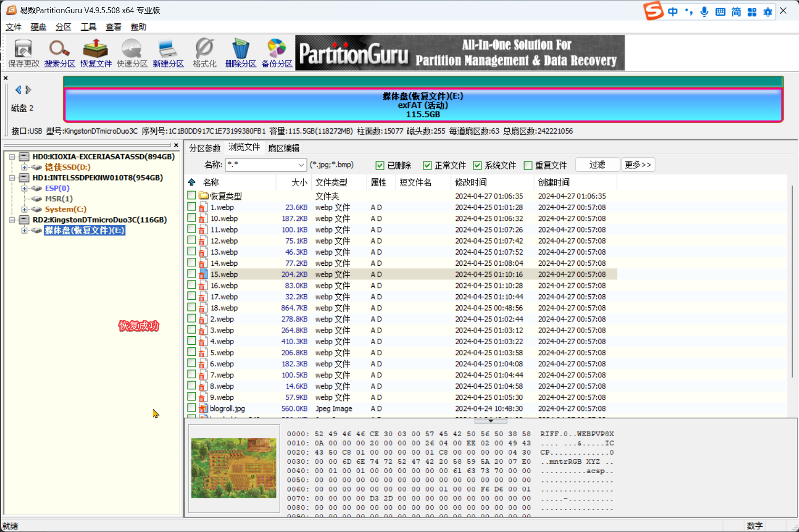Check the box for 恢复类型 folder
The width and height of the screenshot is (799, 532).
(x=192, y=195)
